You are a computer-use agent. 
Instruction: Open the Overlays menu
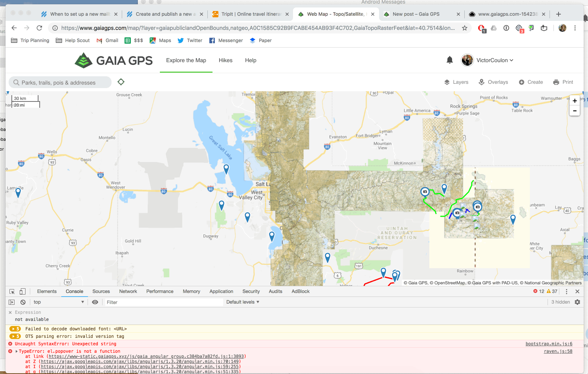(x=493, y=82)
